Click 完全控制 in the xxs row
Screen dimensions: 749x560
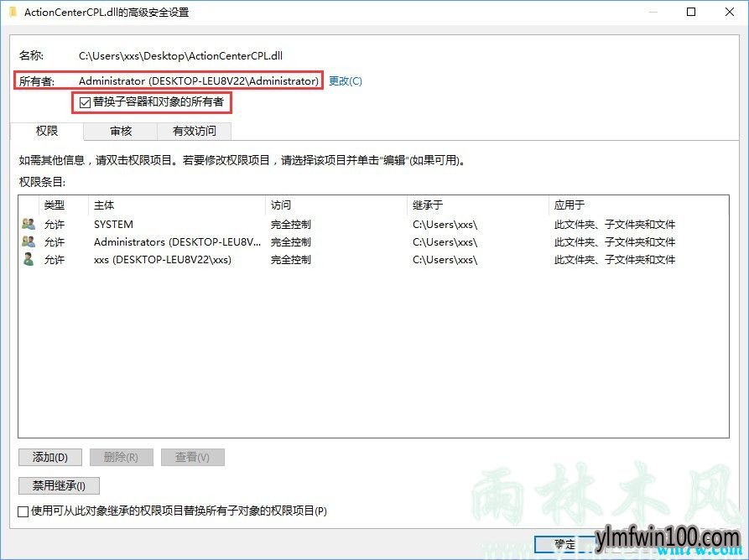290,259
